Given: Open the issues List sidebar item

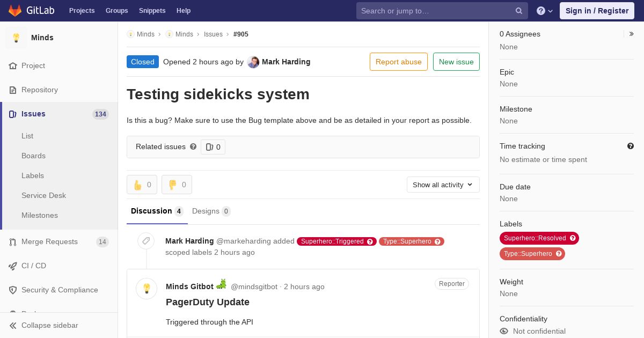Looking at the screenshot, I should [27, 136].
